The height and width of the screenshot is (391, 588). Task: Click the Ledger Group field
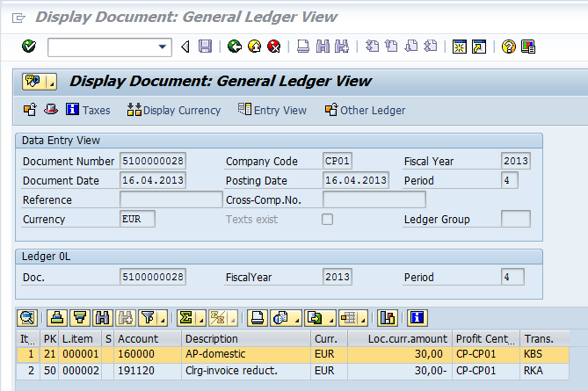pos(516,219)
